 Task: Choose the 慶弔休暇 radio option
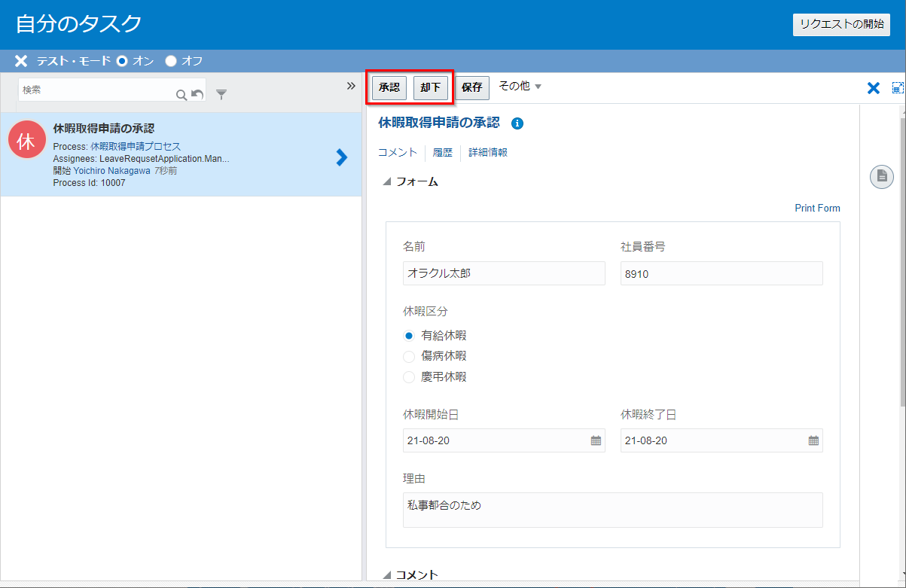click(x=409, y=377)
